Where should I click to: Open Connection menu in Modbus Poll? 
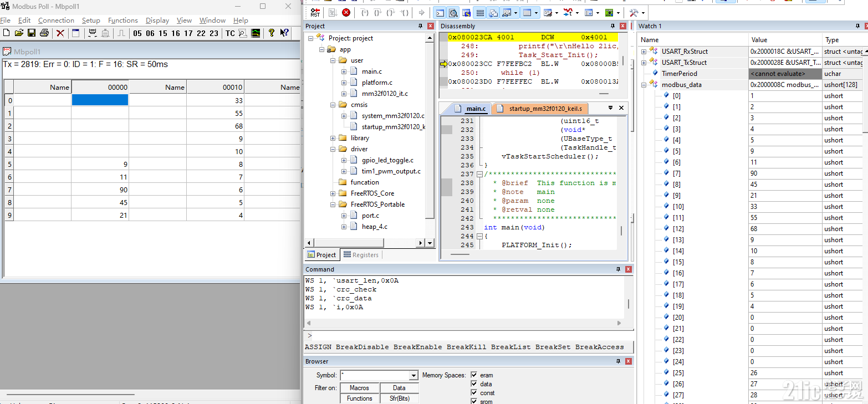(x=56, y=20)
